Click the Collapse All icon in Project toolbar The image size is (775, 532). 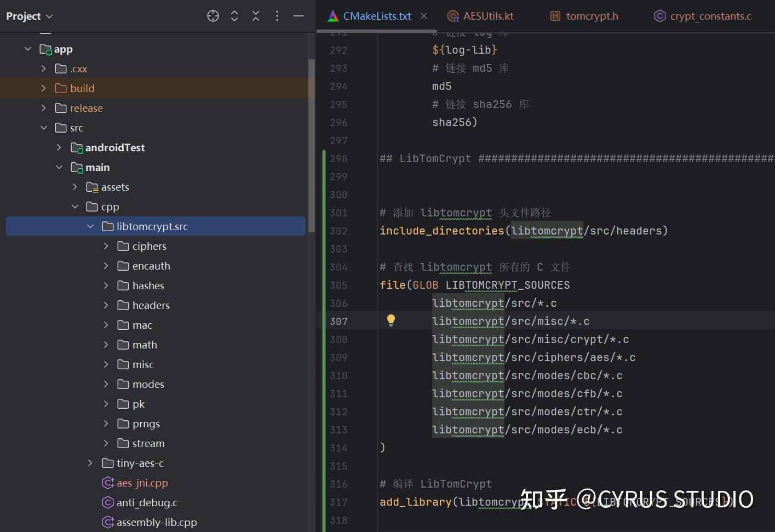255,16
